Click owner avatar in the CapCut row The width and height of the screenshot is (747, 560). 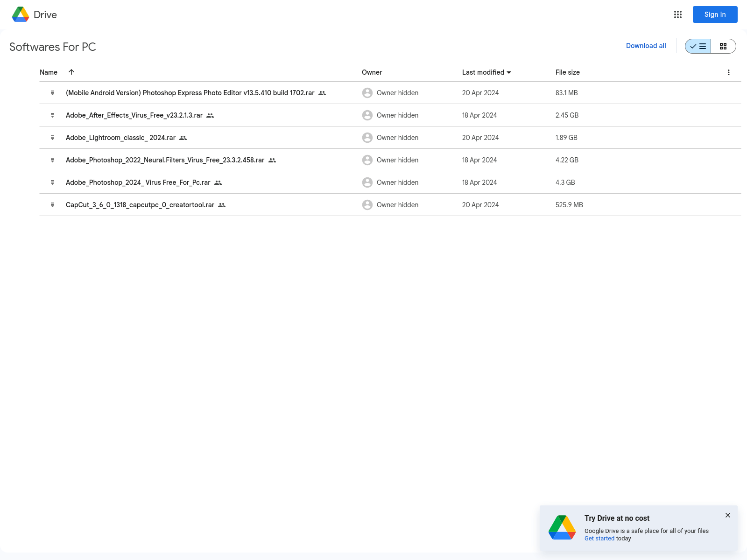(x=367, y=205)
